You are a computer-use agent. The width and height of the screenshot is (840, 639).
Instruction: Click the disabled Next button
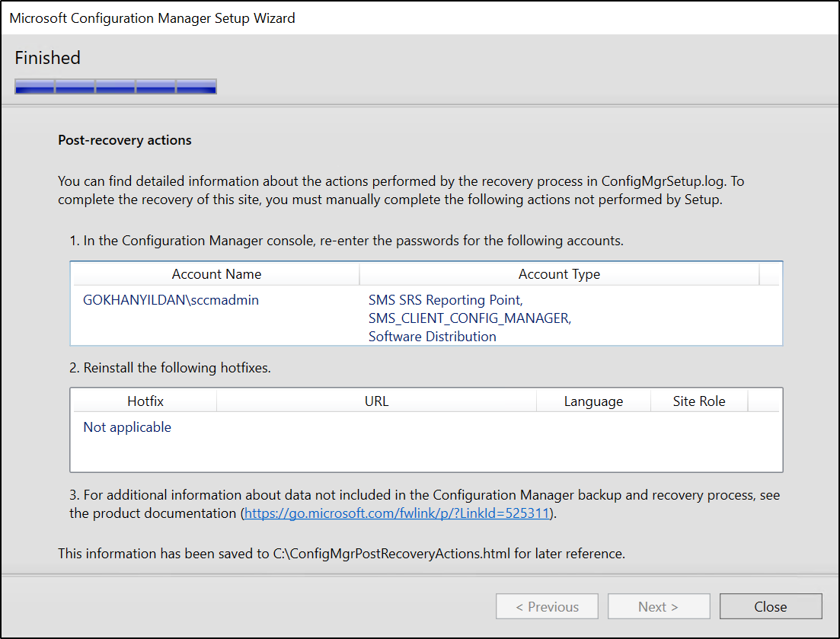pos(659,606)
